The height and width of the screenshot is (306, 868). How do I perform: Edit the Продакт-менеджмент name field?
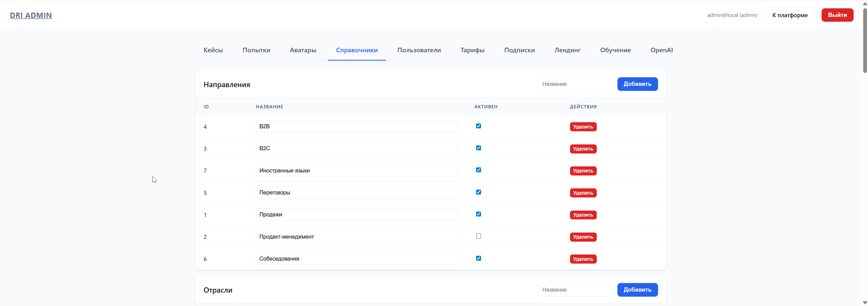point(357,237)
